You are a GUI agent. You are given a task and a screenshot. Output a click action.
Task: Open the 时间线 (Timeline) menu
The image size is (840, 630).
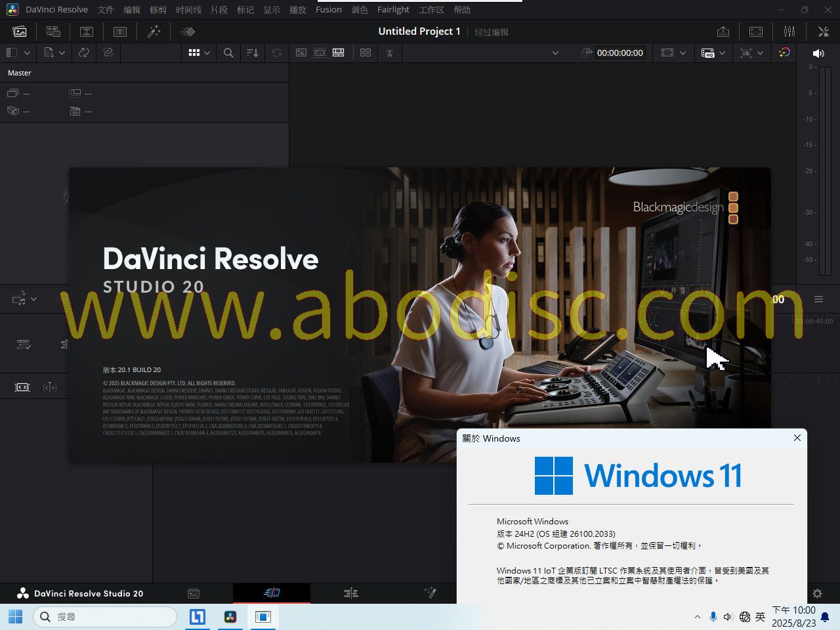pyautogui.click(x=188, y=10)
